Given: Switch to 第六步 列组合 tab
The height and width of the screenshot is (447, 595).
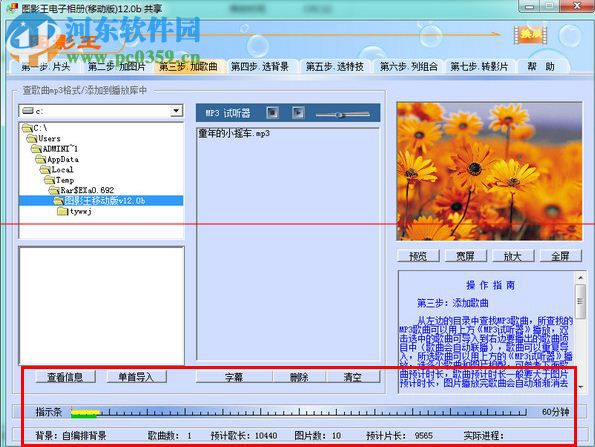Looking at the screenshot, I should pos(409,67).
